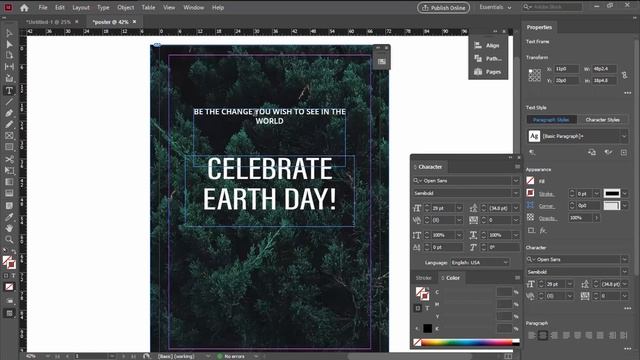Click the reference point locator grid
The width and height of the screenshot is (640, 360).
tap(535, 75)
